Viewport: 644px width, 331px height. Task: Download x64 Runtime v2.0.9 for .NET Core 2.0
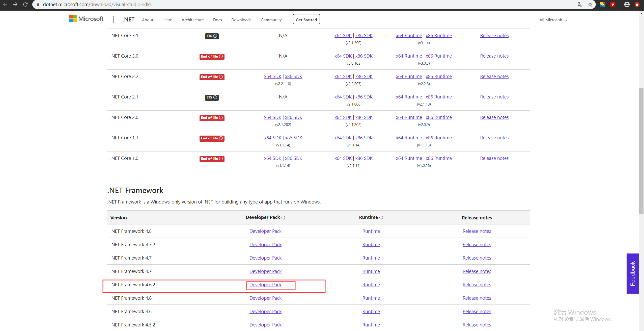[409, 117]
